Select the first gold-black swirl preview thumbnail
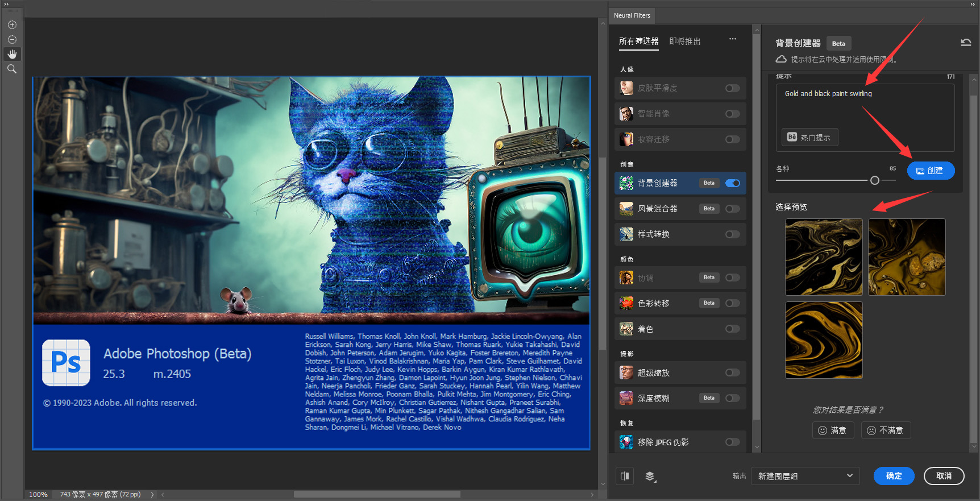The width and height of the screenshot is (980, 501). (824, 257)
